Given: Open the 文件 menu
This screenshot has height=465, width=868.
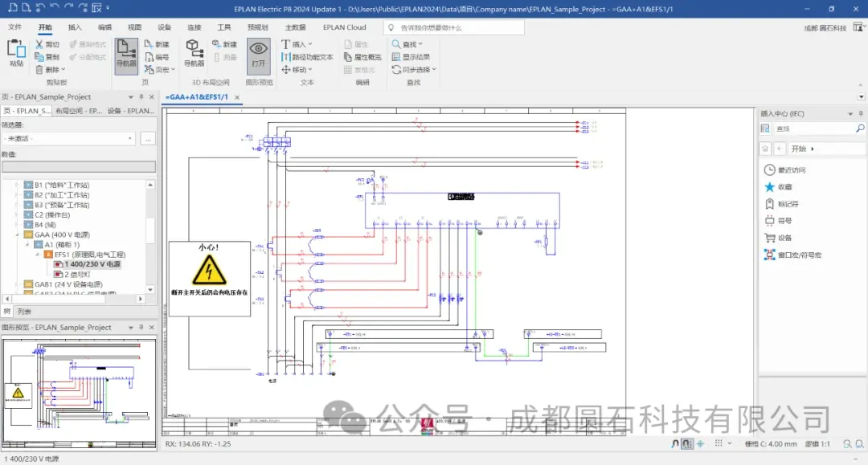Looking at the screenshot, I should [x=15, y=27].
